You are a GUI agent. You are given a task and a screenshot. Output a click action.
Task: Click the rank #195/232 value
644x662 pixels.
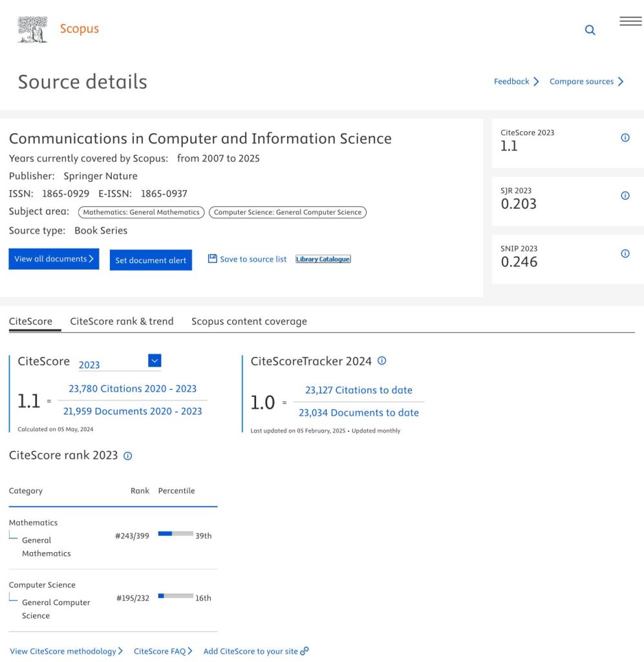(x=133, y=598)
